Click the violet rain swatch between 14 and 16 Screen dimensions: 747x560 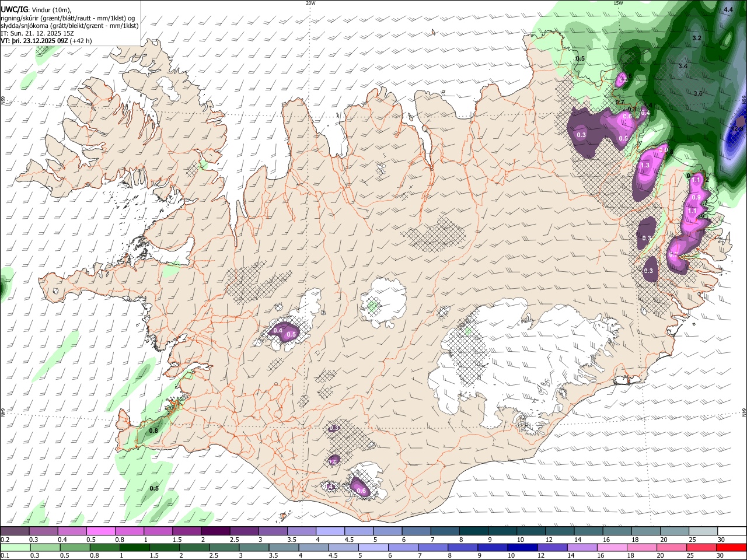pyautogui.click(x=581, y=547)
